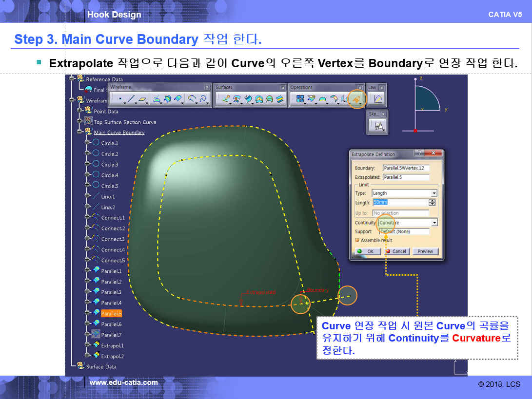This screenshot has height=399, width=532.
Task: Collapse the Main Curve Boundary tree node
Action: point(79,132)
